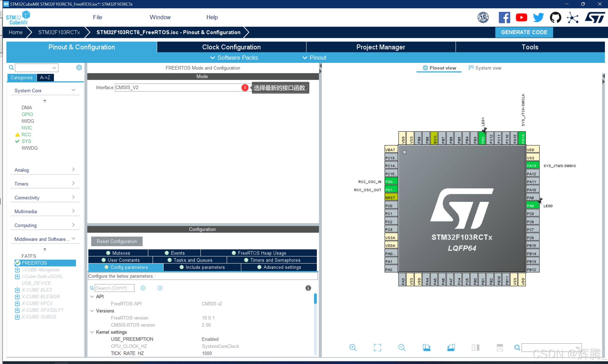608x364 pixels.
Task: Select the A->Z sorting toggle
Action: tap(45, 78)
